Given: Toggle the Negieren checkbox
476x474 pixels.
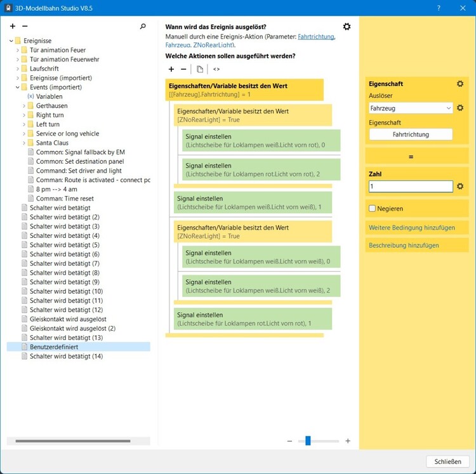Looking at the screenshot, I should tap(372, 209).
